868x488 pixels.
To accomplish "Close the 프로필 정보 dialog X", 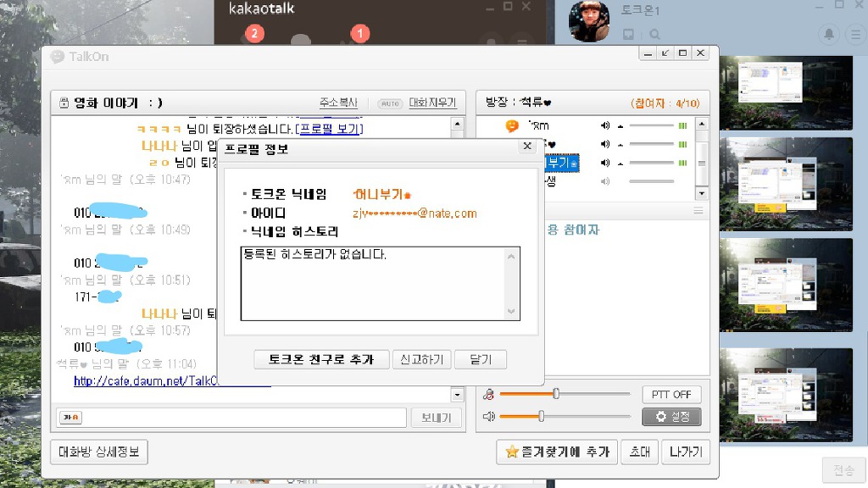I will (527, 146).
